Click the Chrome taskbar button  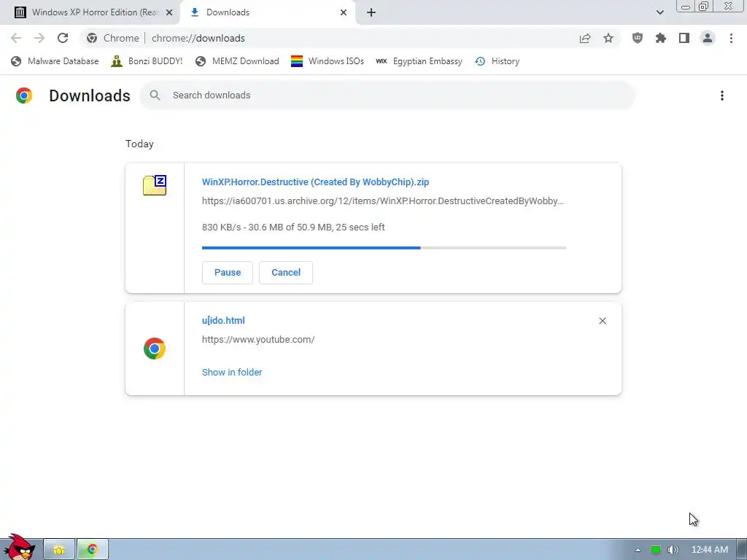coord(93,550)
